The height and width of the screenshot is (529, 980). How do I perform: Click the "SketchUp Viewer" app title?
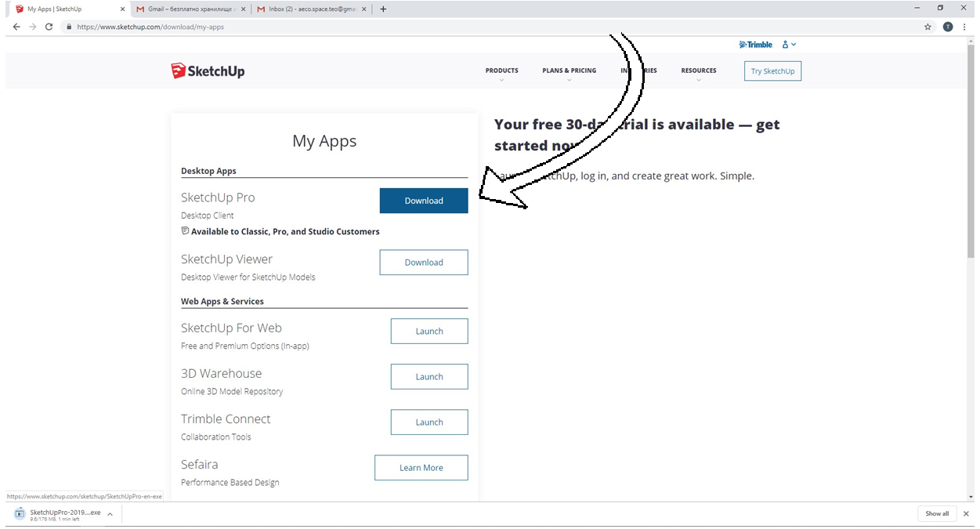pyautogui.click(x=226, y=259)
